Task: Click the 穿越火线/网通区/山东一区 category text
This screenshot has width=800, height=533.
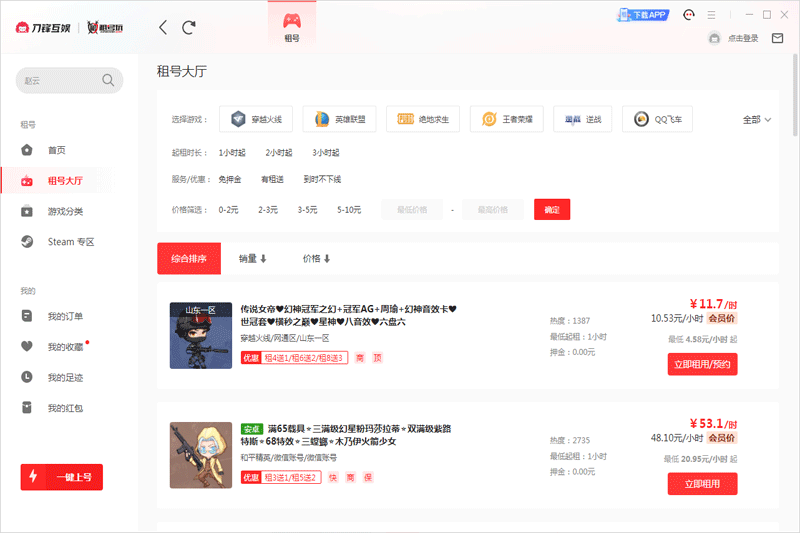Action: (x=285, y=338)
